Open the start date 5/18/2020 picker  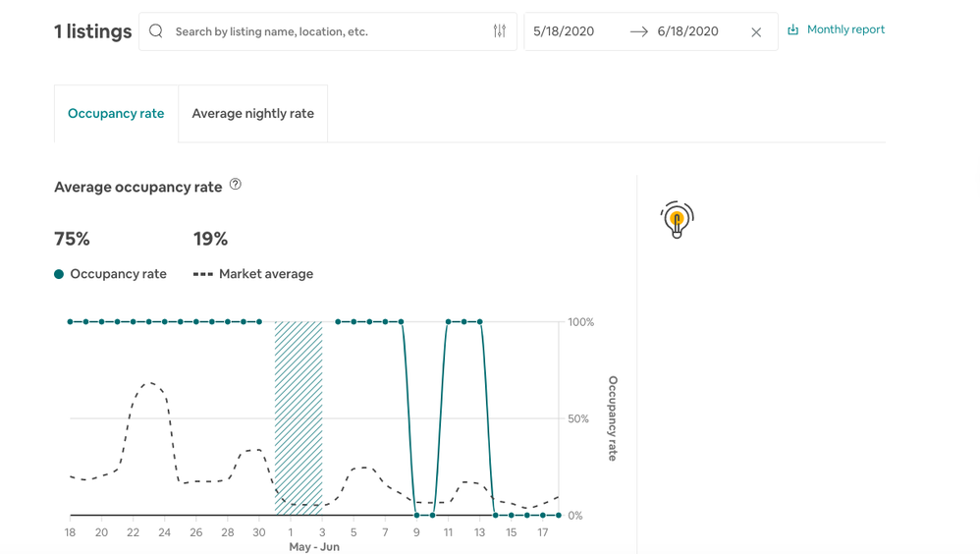(564, 31)
